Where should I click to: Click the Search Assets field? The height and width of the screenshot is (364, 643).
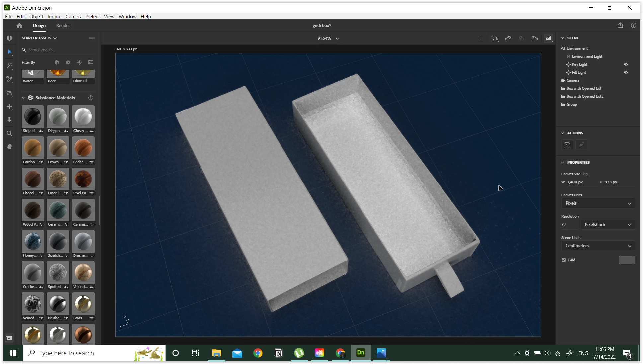point(58,50)
